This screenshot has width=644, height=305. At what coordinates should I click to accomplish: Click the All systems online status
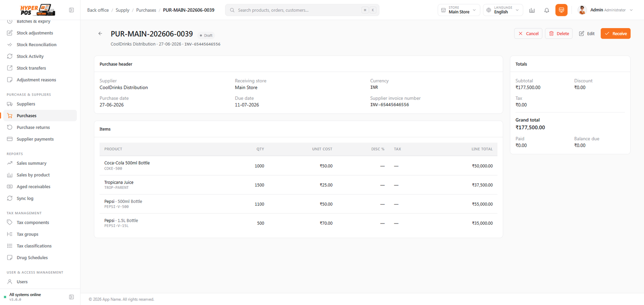(25, 295)
